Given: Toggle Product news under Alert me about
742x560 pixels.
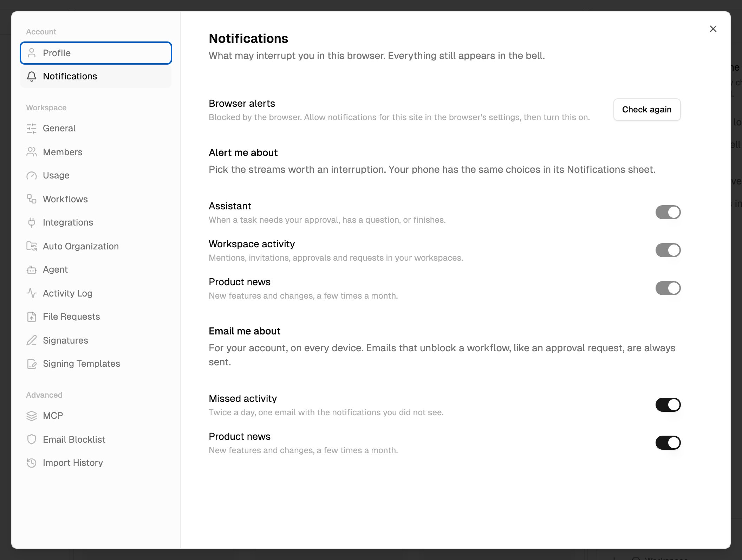Looking at the screenshot, I should pyautogui.click(x=668, y=288).
